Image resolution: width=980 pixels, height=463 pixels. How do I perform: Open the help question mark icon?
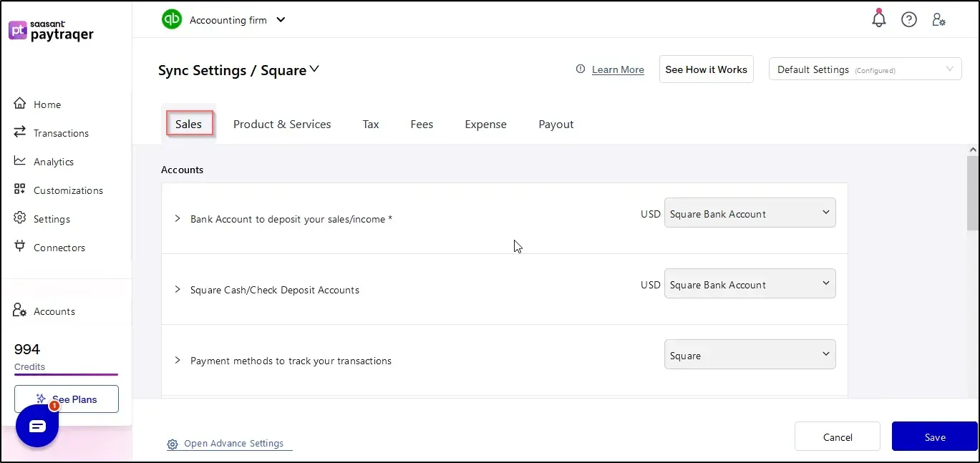pos(909,20)
